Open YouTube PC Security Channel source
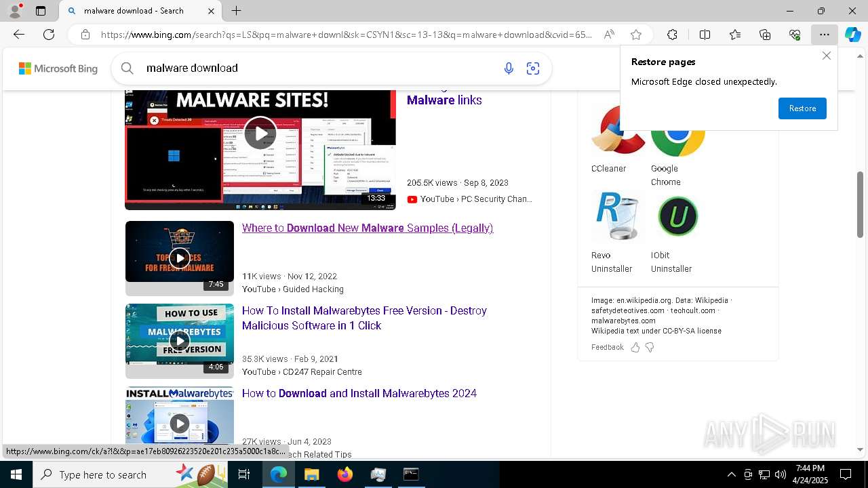The height and width of the screenshot is (488, 868). 469,199
